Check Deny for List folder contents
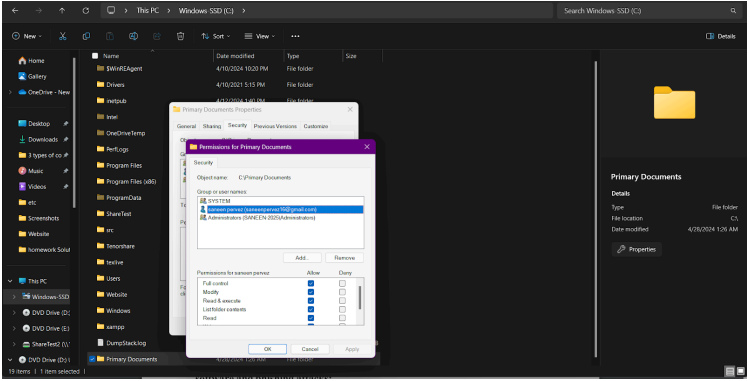The image size is (750, 381). pos(342,309)
